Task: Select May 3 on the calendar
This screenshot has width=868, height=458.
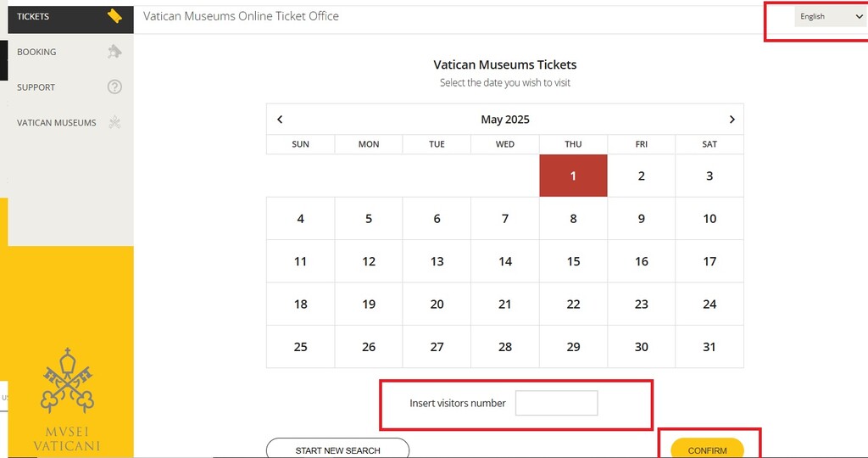Action: pos(709,176)
